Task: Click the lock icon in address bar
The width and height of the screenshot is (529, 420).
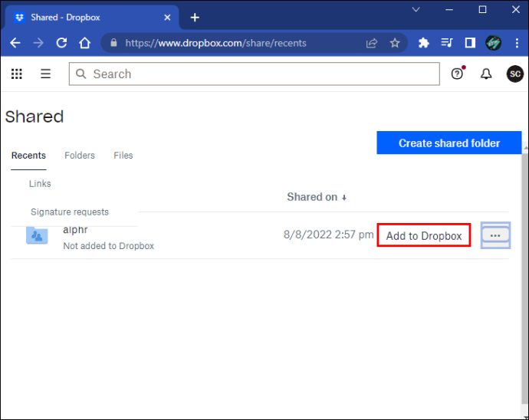Action: (113, 43)
